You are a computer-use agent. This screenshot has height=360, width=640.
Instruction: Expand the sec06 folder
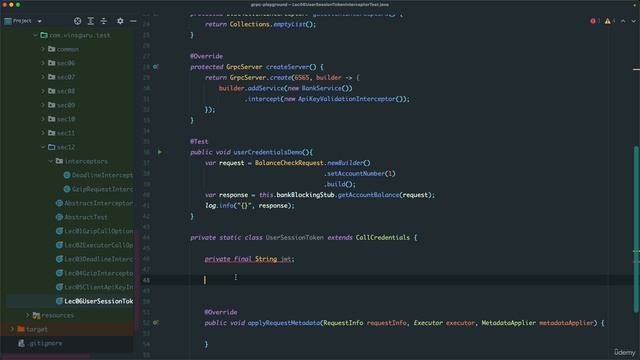coord(43,63)
